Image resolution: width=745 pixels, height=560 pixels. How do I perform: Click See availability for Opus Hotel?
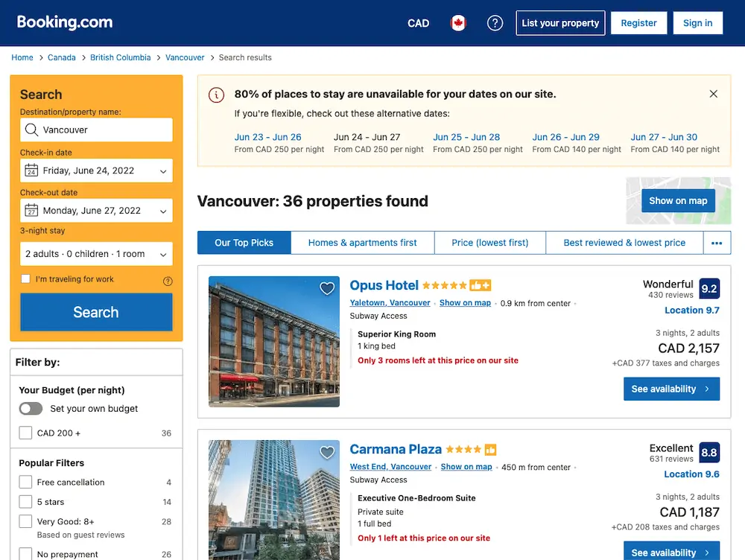671,389
